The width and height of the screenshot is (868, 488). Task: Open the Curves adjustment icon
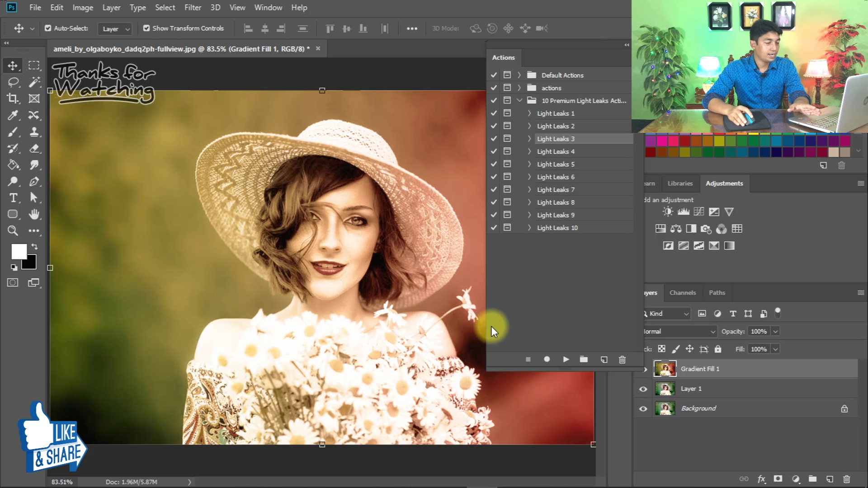[699, 211]
